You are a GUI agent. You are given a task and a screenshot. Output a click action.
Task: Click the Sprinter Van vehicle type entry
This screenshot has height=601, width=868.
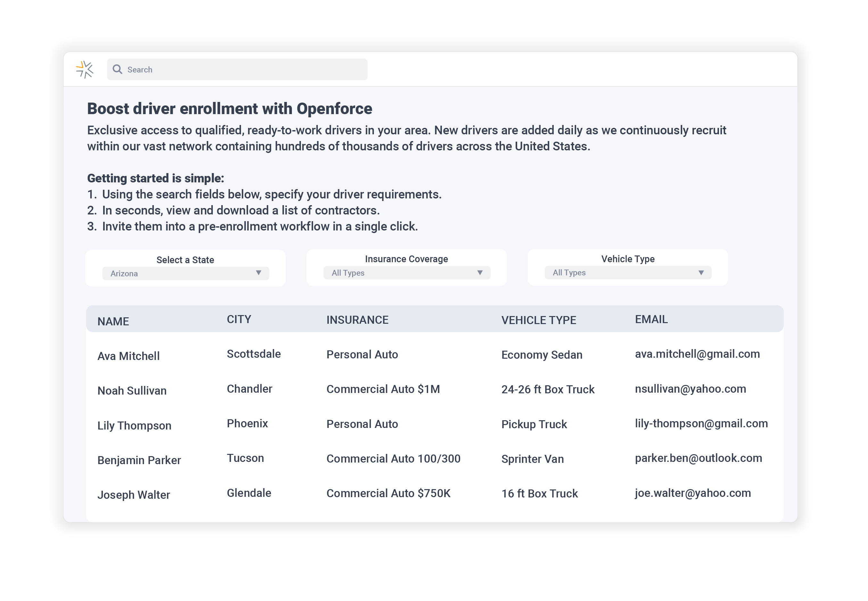pos(532,459)
